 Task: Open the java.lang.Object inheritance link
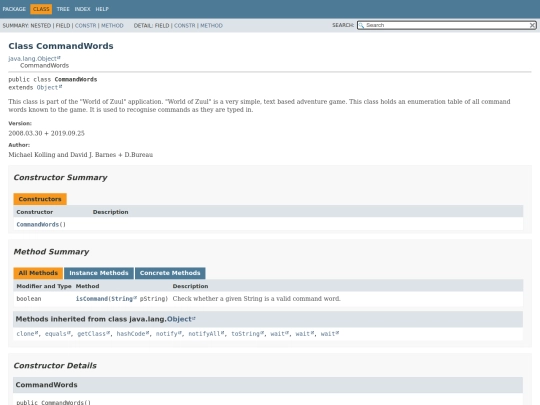click(x=34, y=59)
